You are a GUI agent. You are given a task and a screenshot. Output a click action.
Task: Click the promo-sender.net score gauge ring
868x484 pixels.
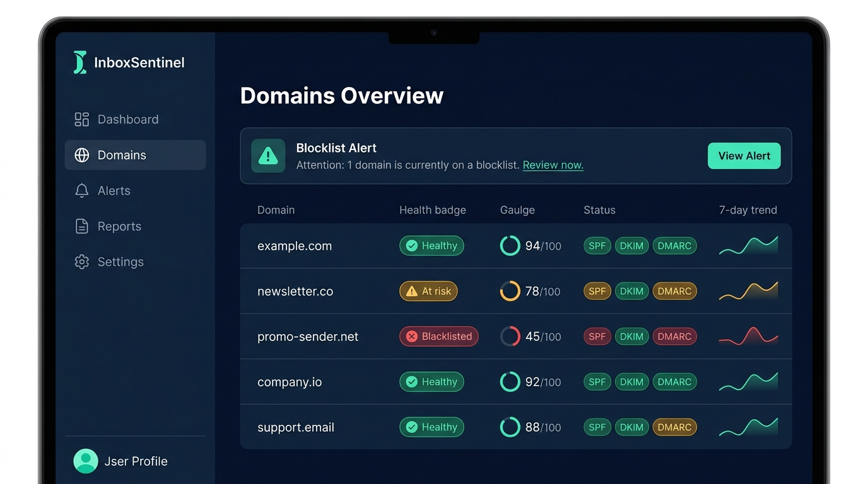pos(510,337)
